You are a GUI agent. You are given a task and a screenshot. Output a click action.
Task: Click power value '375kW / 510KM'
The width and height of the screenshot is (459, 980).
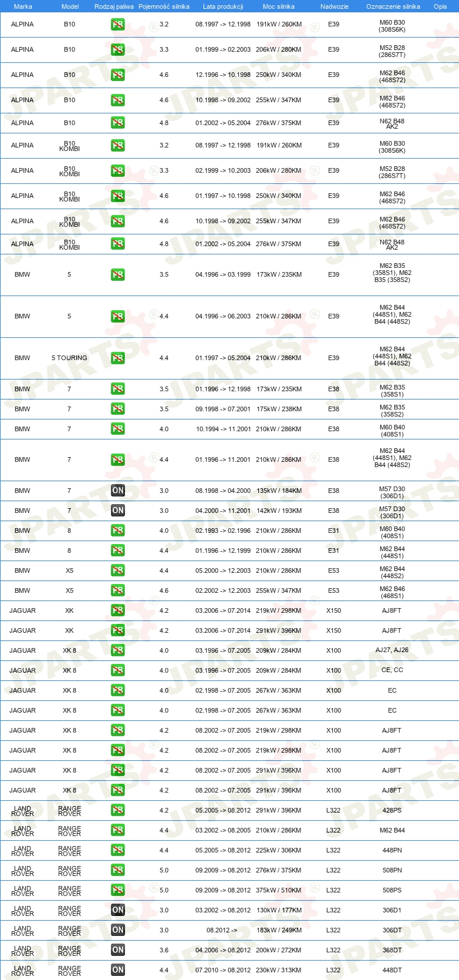(x=279, y=890)
